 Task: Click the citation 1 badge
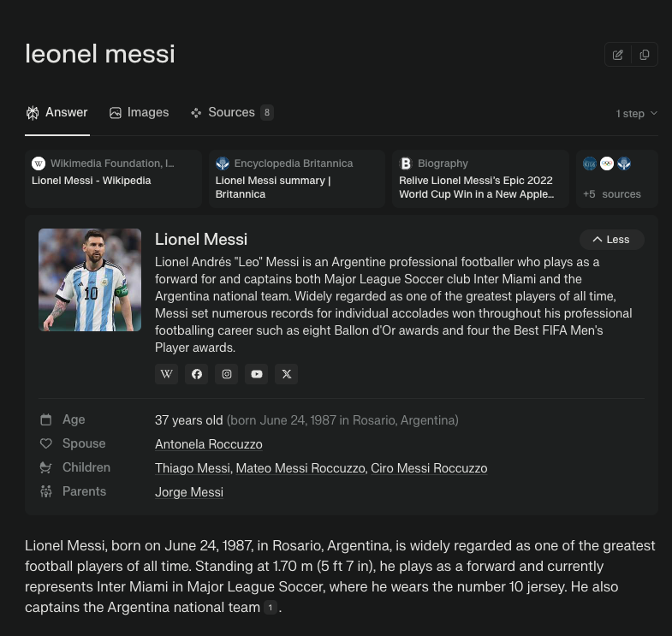point(271,607)
